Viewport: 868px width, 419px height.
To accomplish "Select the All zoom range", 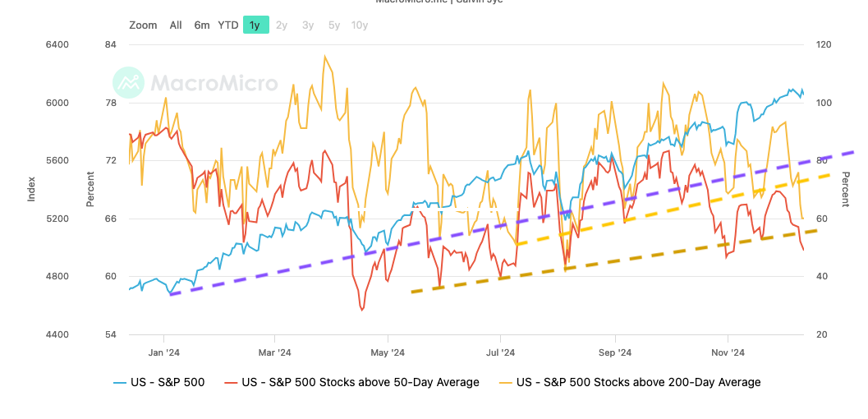I will coord(176,25).
